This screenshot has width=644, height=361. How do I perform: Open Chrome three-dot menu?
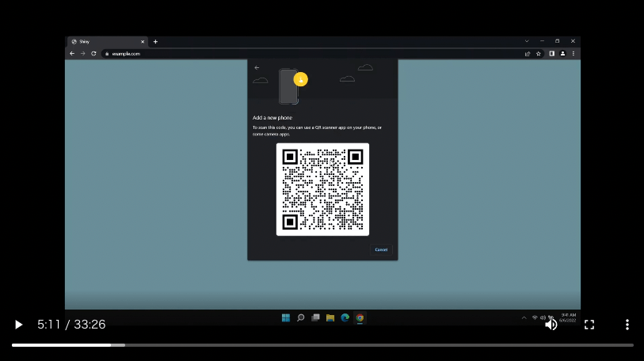(x=574, y=54)
